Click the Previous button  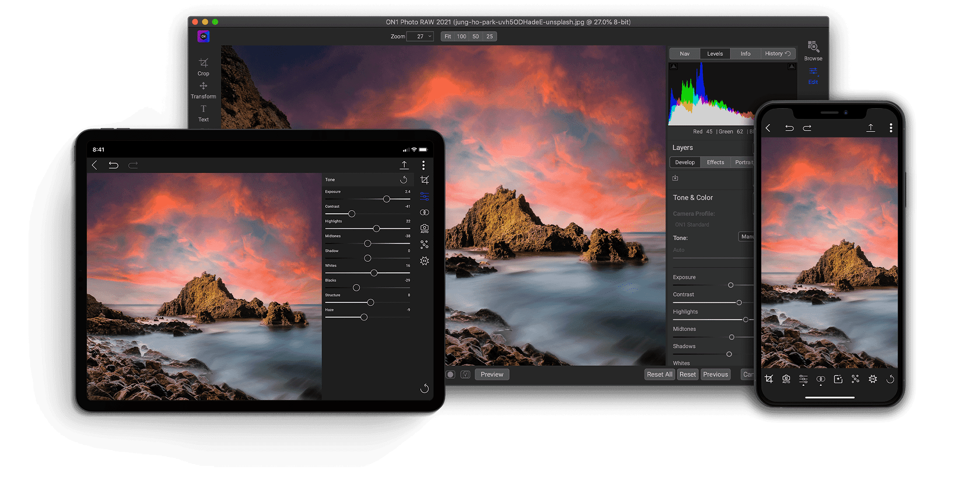coord(715,374)
